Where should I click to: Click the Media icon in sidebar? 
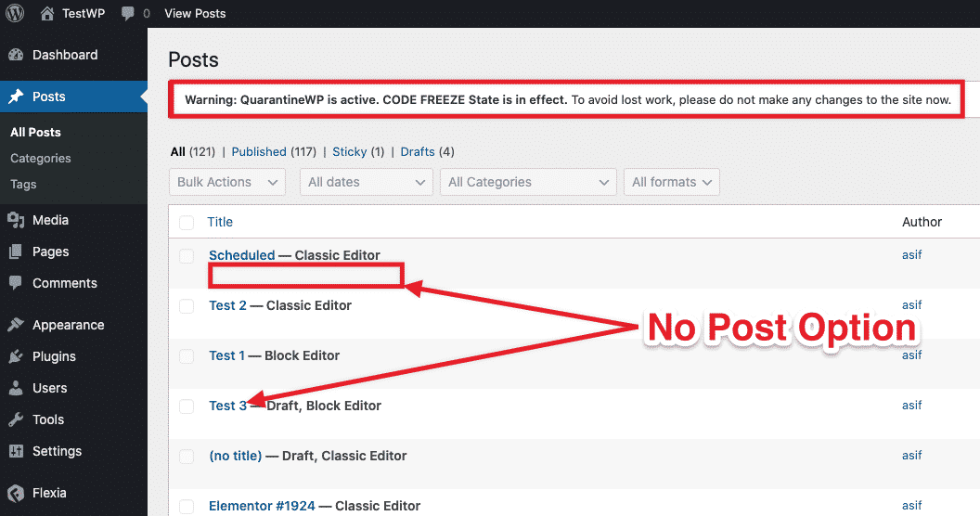click(16, 220)
